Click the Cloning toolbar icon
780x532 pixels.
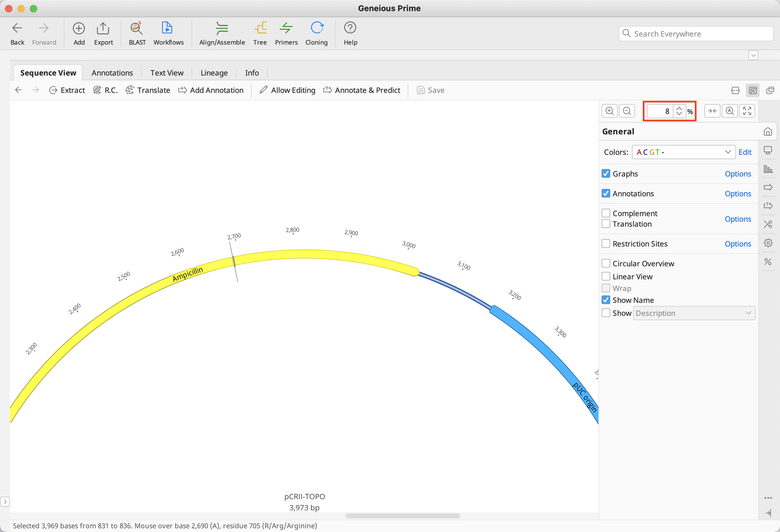tap(316, 29)
